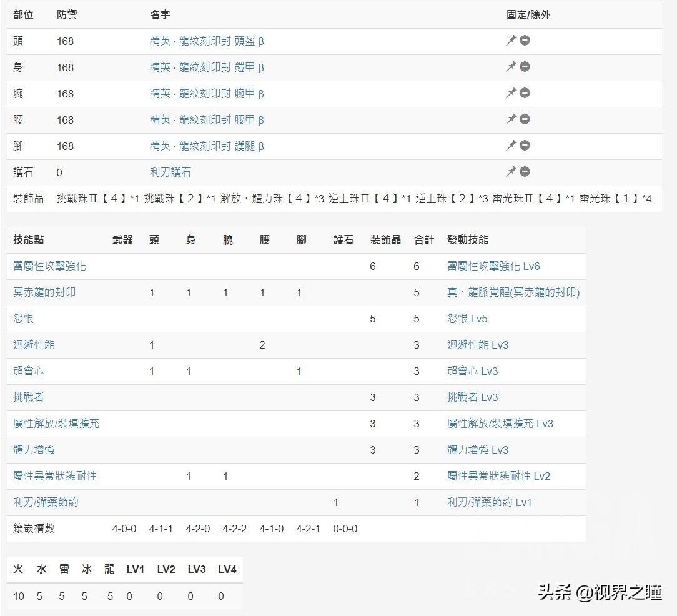
Task: Pin the arm armor 腕甲 β piece
Action: pyautogui.click(x=511, y=93)
